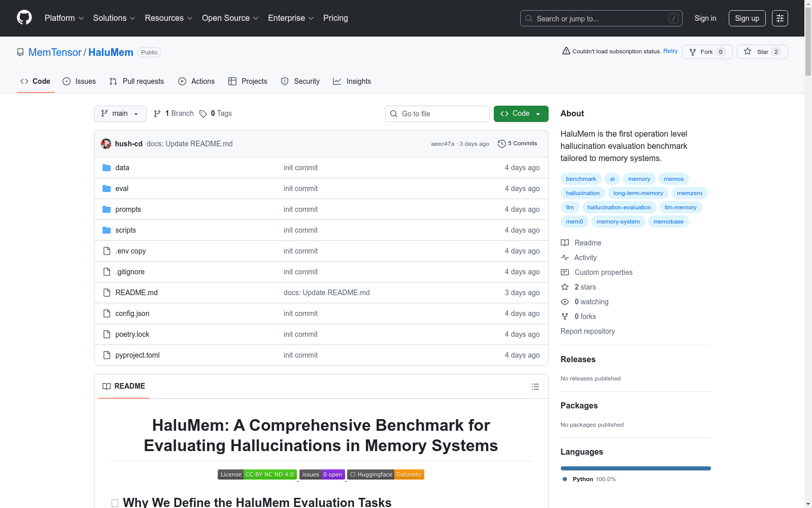Image resolution: width=812 pixels, height=508 pixels.
Task: Click the Custom properties icon
Action: [x=565, y=272]
